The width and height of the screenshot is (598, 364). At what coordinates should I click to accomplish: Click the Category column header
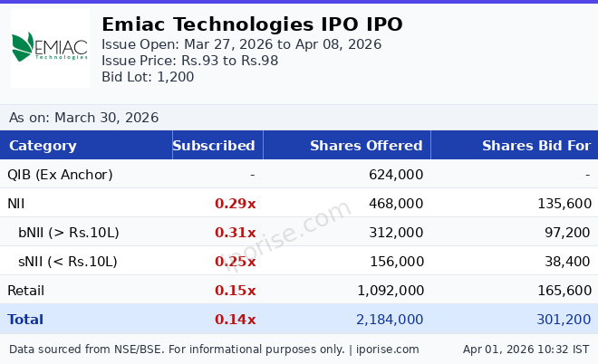[x=43, y=146]
